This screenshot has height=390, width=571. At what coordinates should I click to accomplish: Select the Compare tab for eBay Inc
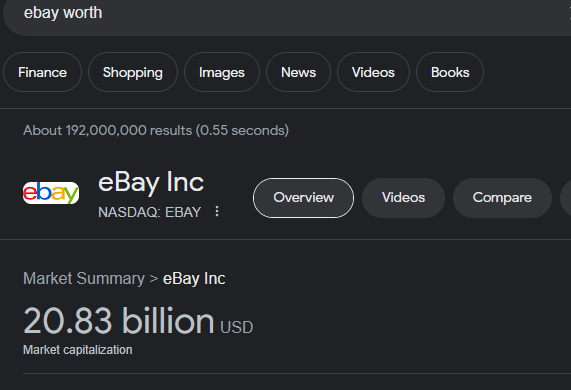[502, 198]
